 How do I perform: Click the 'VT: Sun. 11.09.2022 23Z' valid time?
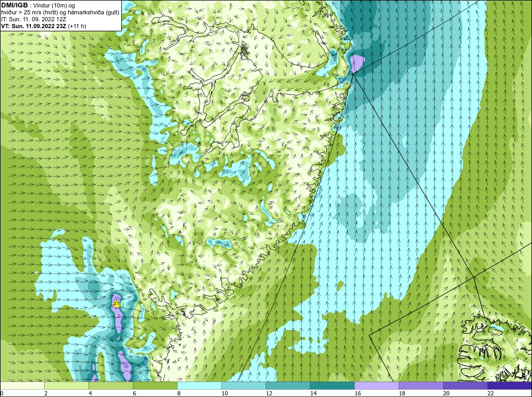[x=34, y=26]
